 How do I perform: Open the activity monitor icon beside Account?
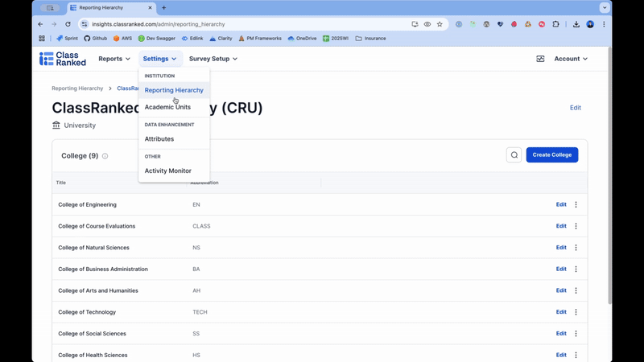coord(540,59)
